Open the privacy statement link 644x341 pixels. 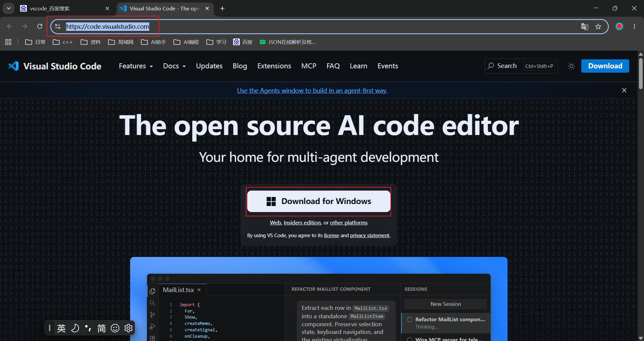[370, 235]
